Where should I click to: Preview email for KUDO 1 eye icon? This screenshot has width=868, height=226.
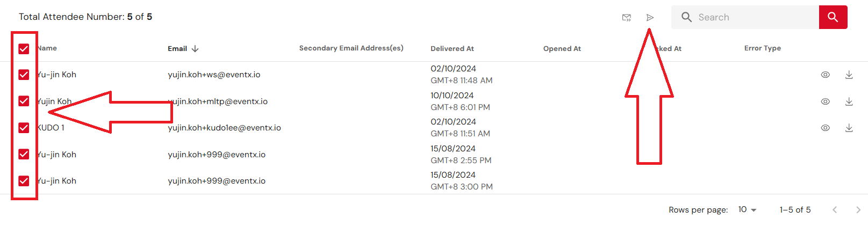click(x=826, y=128)
